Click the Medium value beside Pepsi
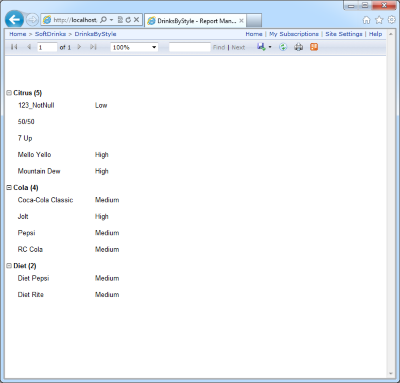The height and width of the screenshot is (383, 400). pos(107,233)
